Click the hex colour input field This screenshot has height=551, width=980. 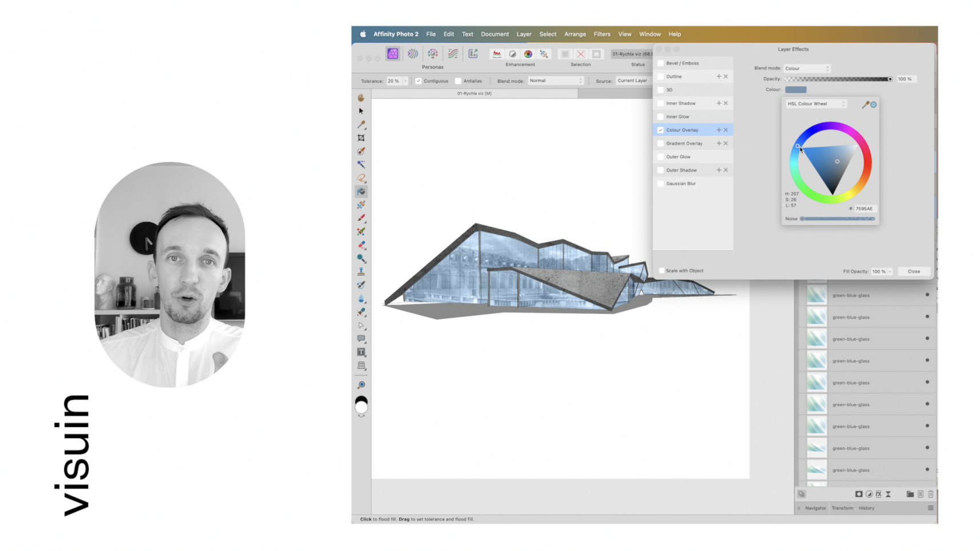[864, 209]
